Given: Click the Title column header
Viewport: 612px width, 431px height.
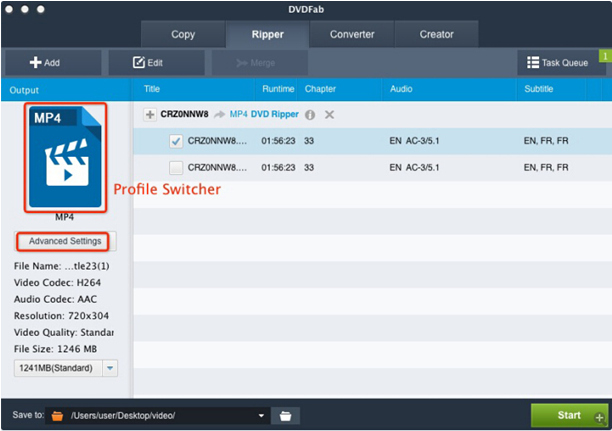Looking at the screenshot, I should coord(152,89).
